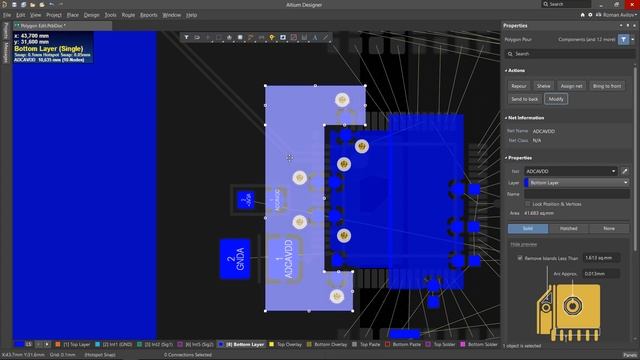
Task: Open the Tools menu
Action: coord(111,15)
